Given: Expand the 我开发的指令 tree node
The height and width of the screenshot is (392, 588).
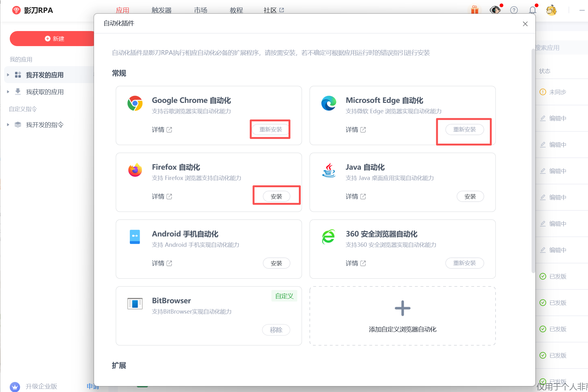Looking at the screenshot, I should tap(8, 124).
